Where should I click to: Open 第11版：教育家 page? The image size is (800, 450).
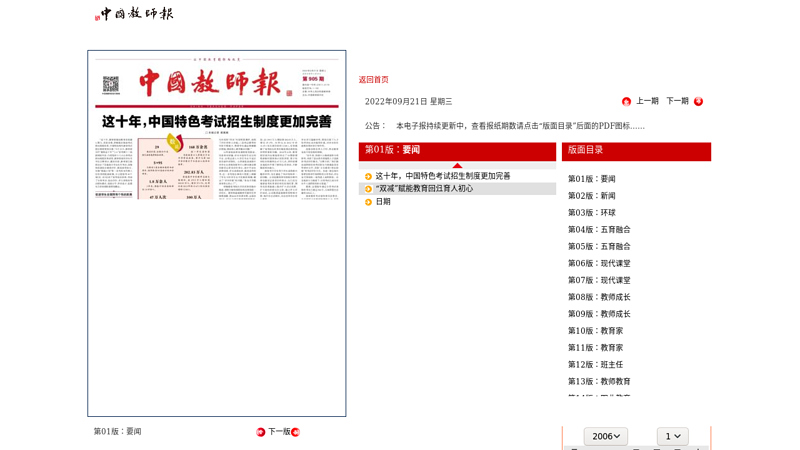(595, 347)
